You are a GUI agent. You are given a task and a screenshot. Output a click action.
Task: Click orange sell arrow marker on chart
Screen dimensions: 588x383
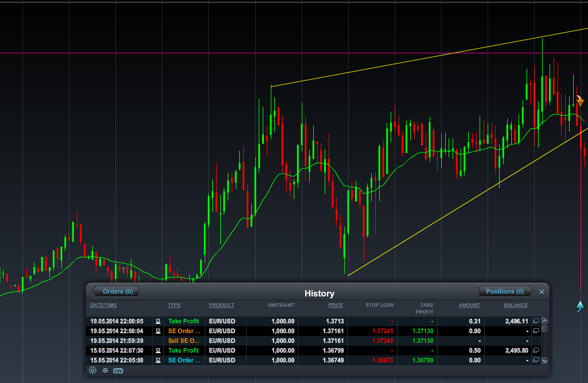point(580,101)
